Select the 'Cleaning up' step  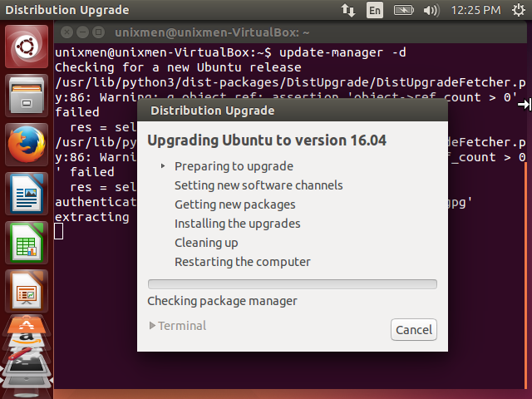(206, 243)
